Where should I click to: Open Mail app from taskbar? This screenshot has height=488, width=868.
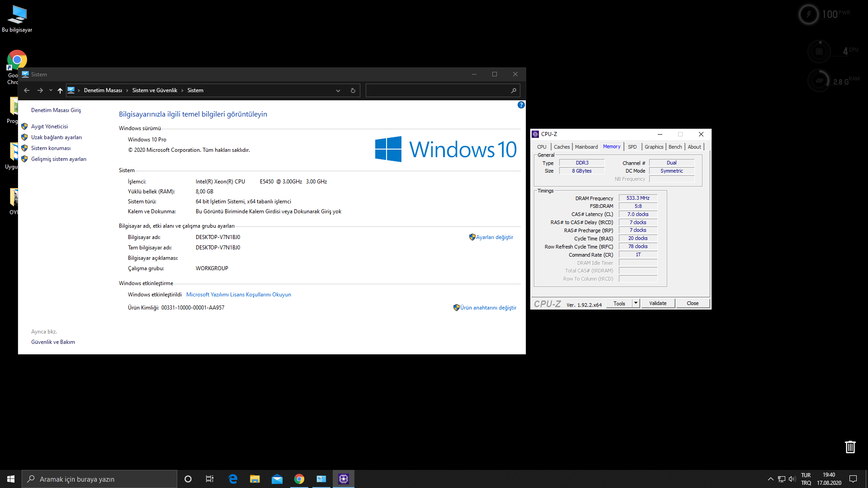pyautogui.click(x=277, y=479)
